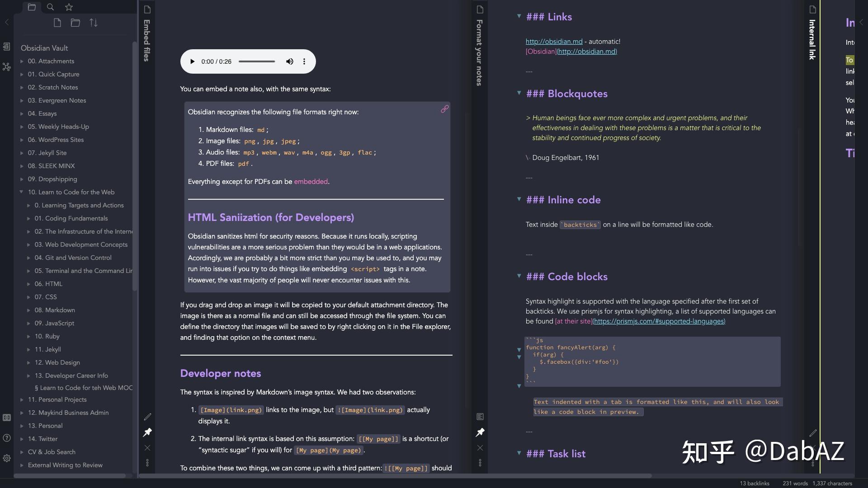Copy link of embedded note

[444, 109]
